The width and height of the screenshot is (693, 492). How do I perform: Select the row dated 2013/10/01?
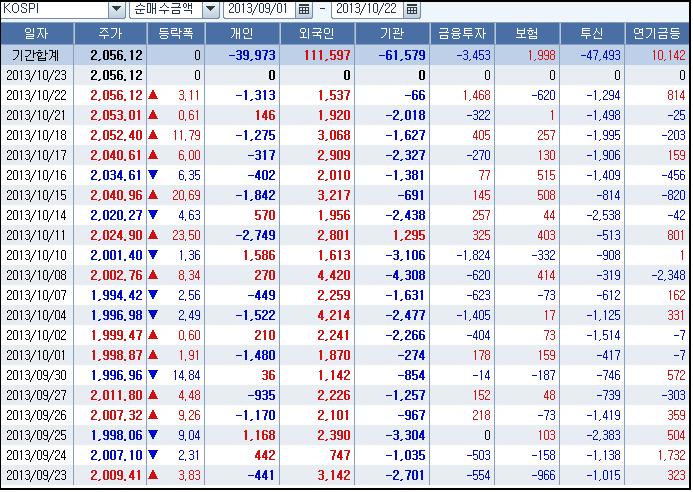[x=345, y=355]
